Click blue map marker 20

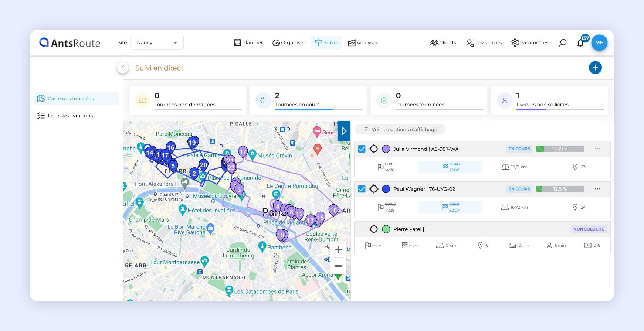click(x=203, y=165)
